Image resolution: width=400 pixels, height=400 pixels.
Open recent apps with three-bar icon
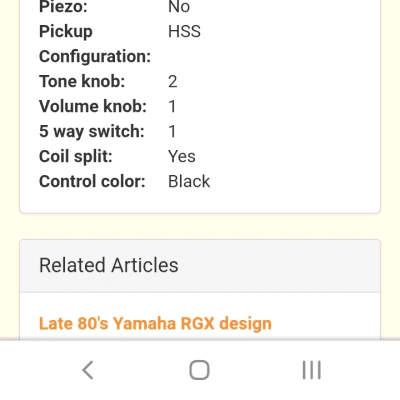(x=312, y=370)
